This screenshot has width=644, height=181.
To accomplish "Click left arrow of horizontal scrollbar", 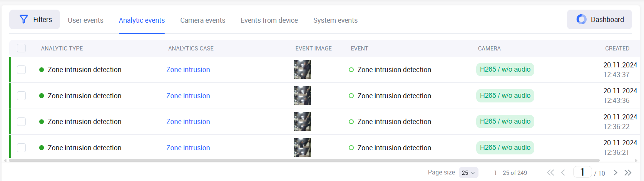I will point(5,161).
